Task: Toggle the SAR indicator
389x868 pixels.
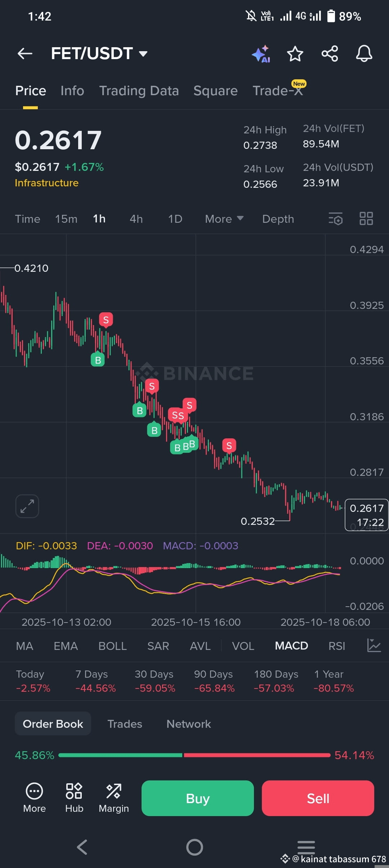Action: pyautogui.click(x=158, y=646)
